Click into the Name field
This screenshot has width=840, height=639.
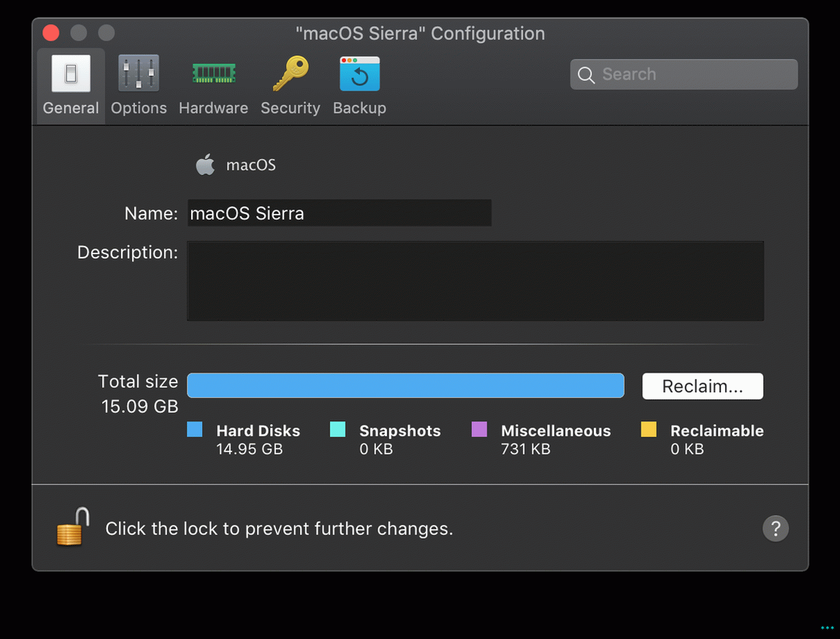tap(339, 213)
